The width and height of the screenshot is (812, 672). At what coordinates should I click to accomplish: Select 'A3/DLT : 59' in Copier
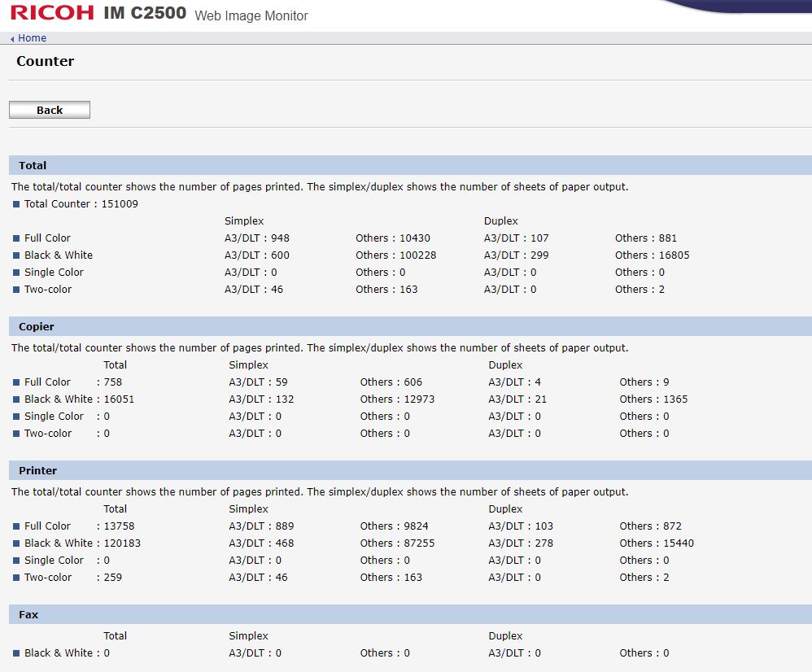[258, 382]
